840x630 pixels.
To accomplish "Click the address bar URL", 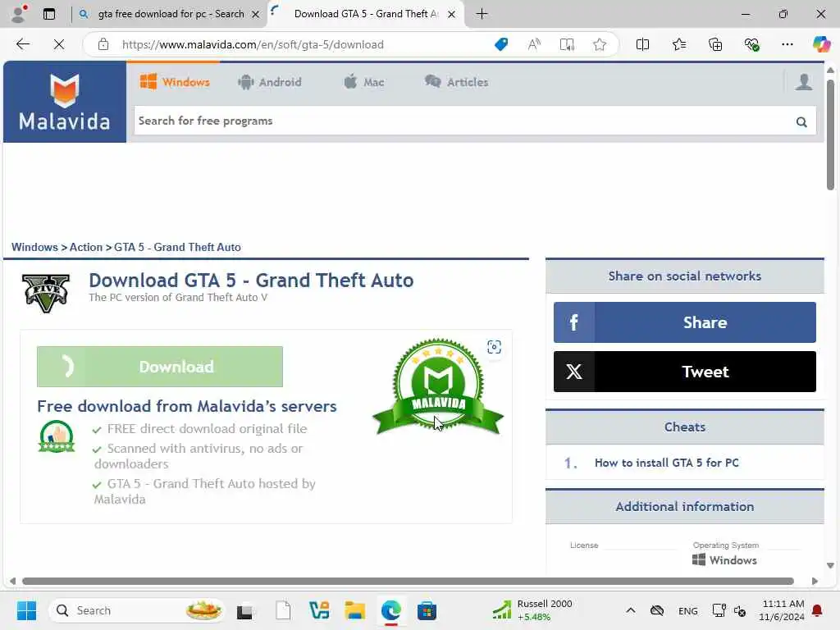I will coord(253,44).
